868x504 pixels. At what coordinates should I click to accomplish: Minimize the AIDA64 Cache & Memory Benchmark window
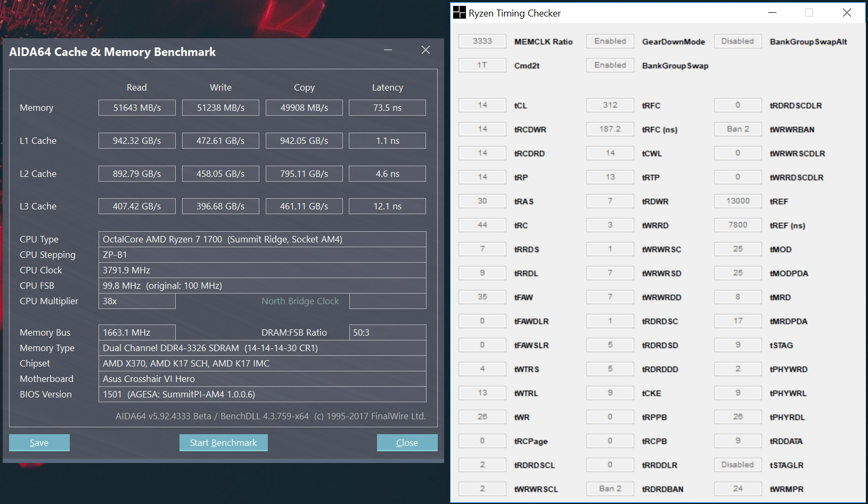pyautogui.click(x=388, y=50)
